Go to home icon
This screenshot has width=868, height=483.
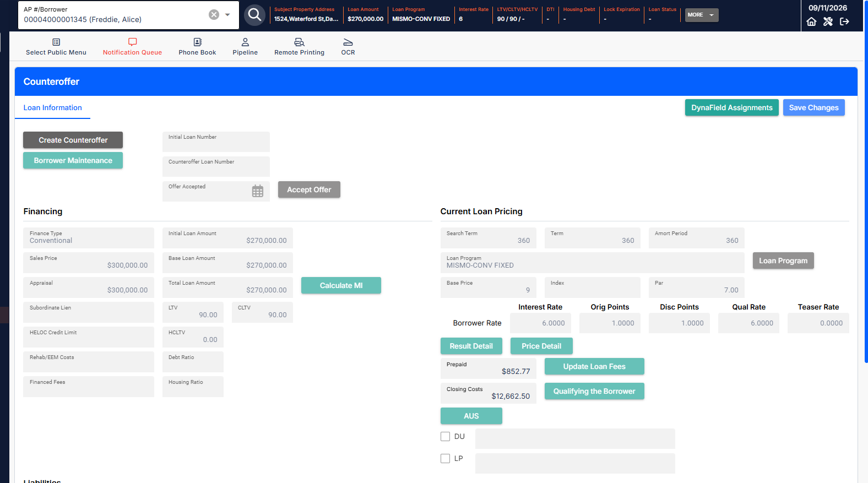tap(811, 21)
